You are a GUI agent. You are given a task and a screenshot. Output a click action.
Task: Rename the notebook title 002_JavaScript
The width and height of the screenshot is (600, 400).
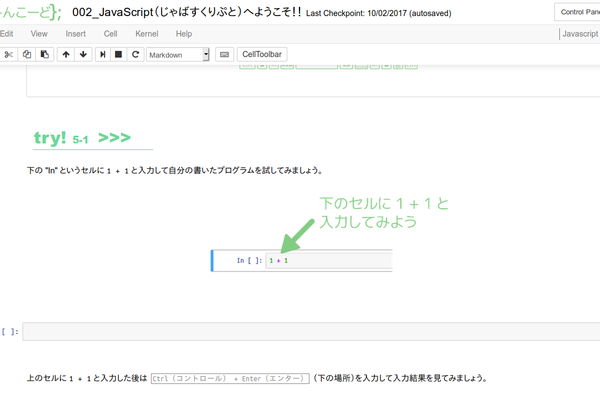pos(186,12)
